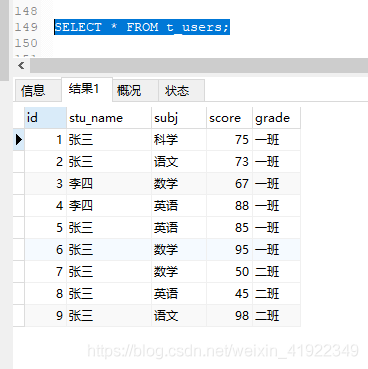Image resolution: width=368 pixels, height=369 pixels.
Task: Click the highlighted SELECT statement on line 149
Action: [142, 27]
